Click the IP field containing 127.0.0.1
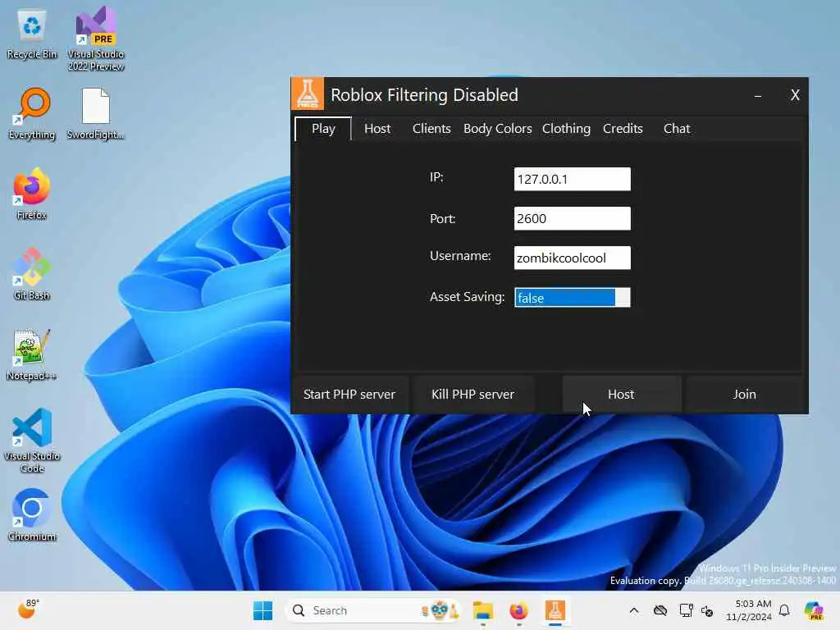Screen dimensions: 840x630 coord(572,179)
